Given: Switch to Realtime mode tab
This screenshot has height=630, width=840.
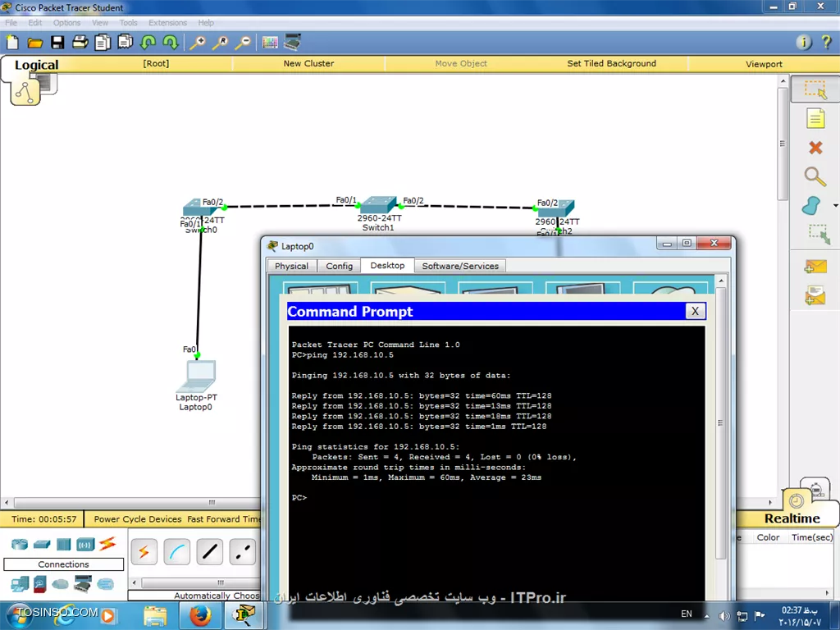Looking at the screenshot, I should coord(792,518).
